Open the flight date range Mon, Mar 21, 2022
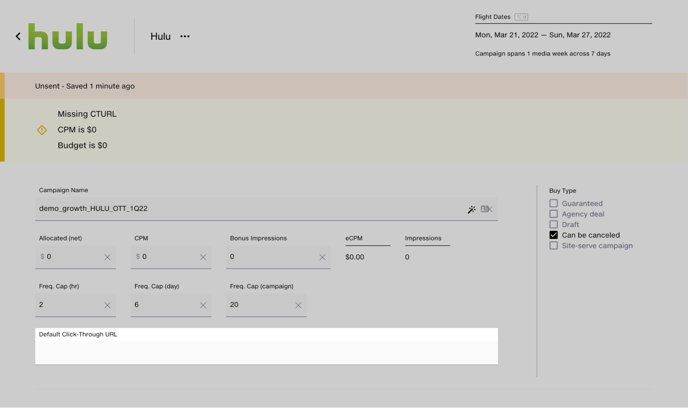This screenshot has height=408, width=688. point(542,35)
